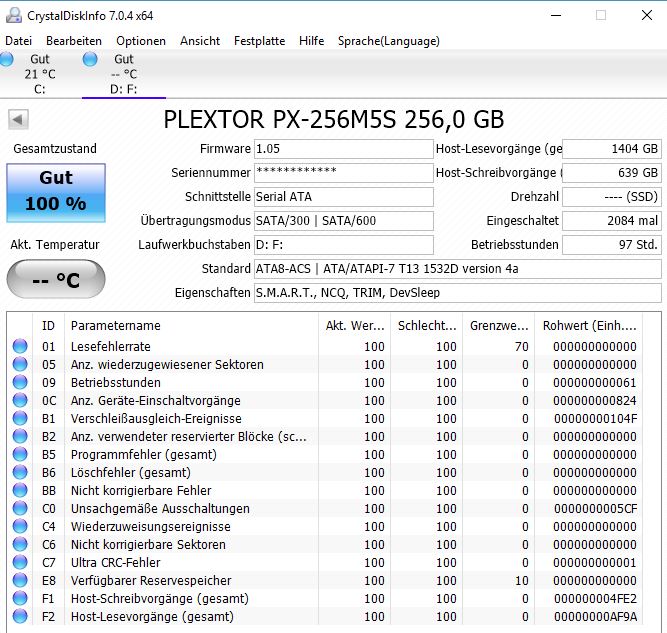Click status orb for Host-Schreibvorgänge (gesamt)
Viewport: 667px width, 633px height.
tap(20, 598)
